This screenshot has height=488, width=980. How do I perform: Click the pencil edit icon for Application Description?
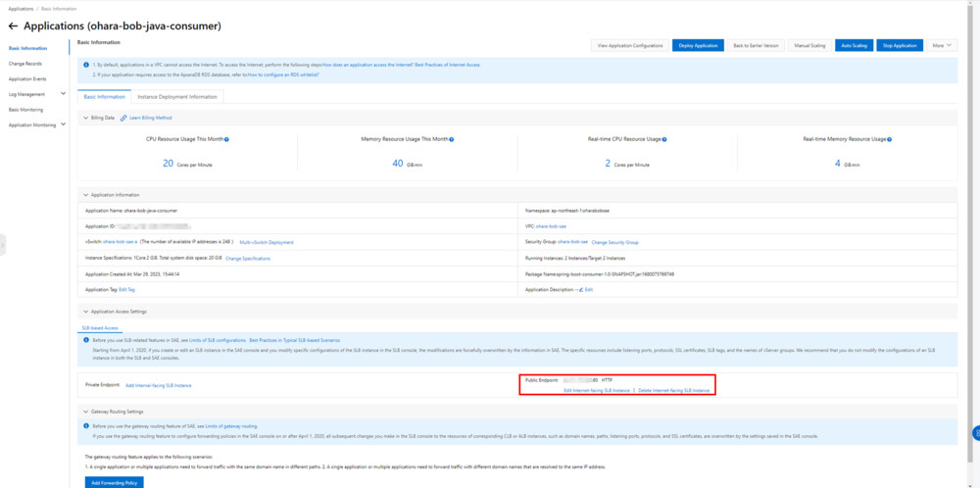click(x=581, y=290)
